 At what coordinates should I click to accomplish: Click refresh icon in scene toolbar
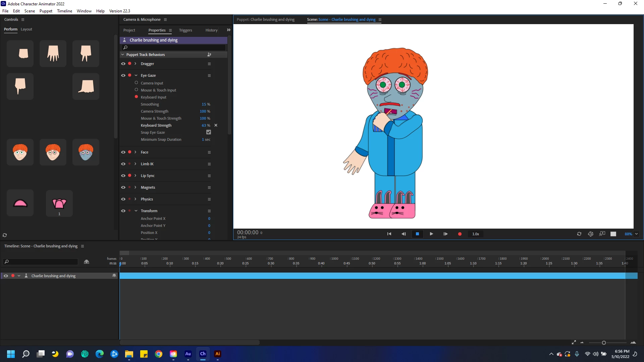[x=579, y=234]
